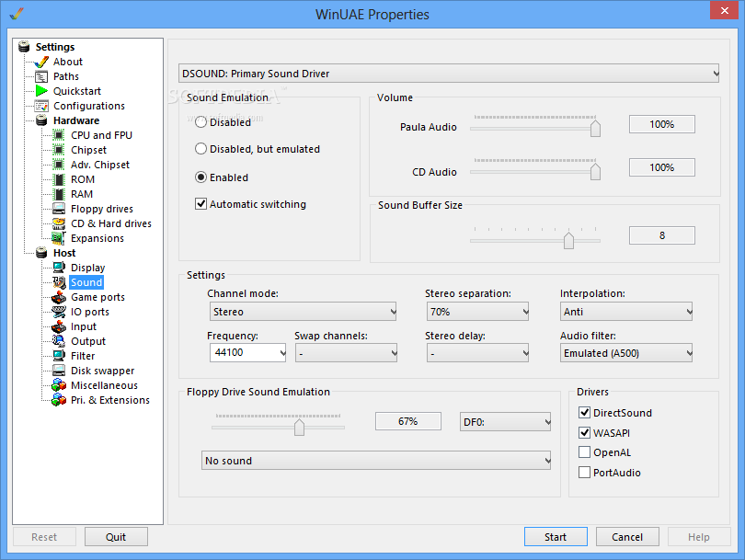The height and width of the screenshot is (560, 745).
Task: Uncheck the DirectSound driver checkbox
Action: [x=584, y=412]
